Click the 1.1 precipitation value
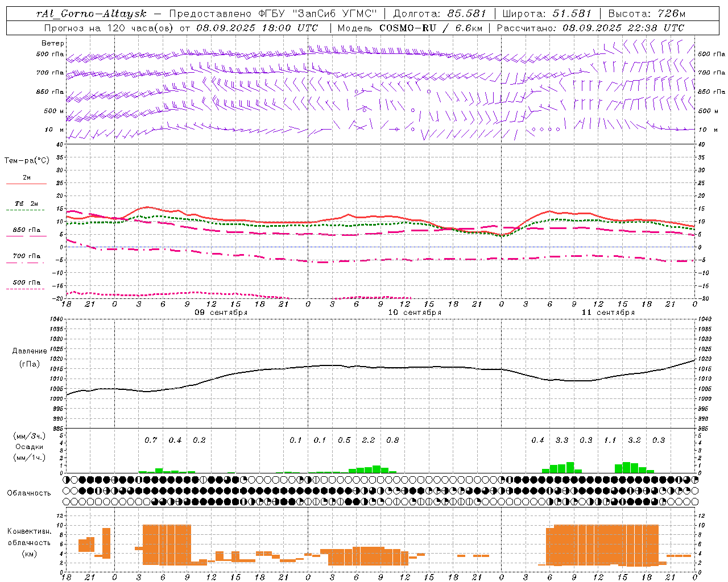 tap(610, 440)
